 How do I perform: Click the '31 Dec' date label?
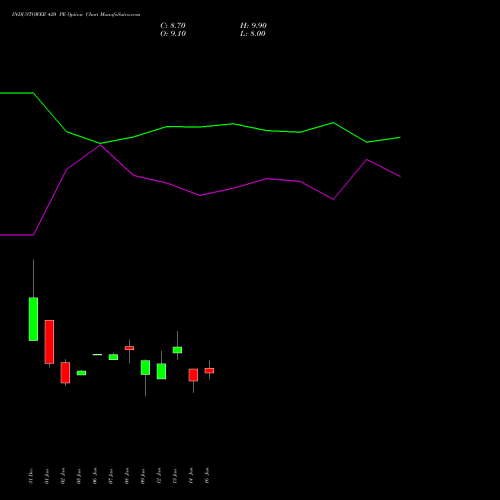coord(31,476)
